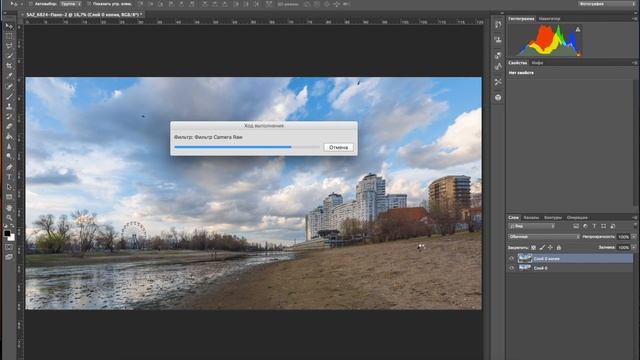Click the opacity 100% field
Screen dimensions: 640x360
click(x=623, y=237)
